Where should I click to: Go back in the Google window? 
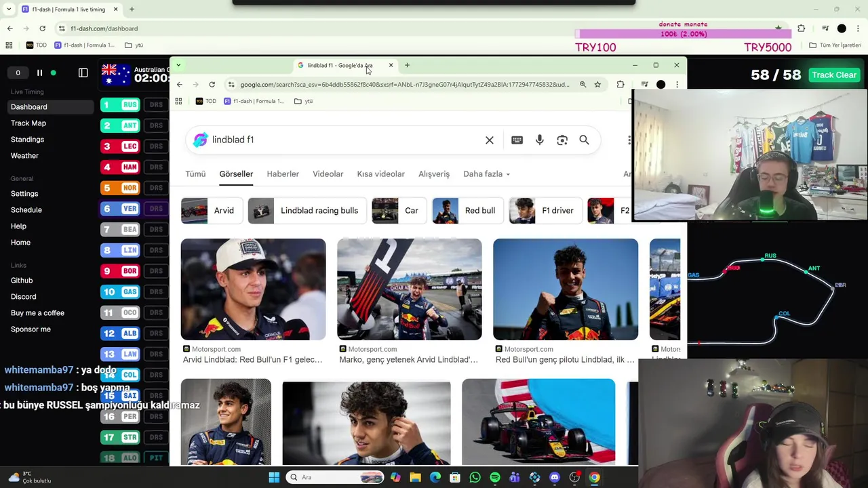[x=179, y=85]
